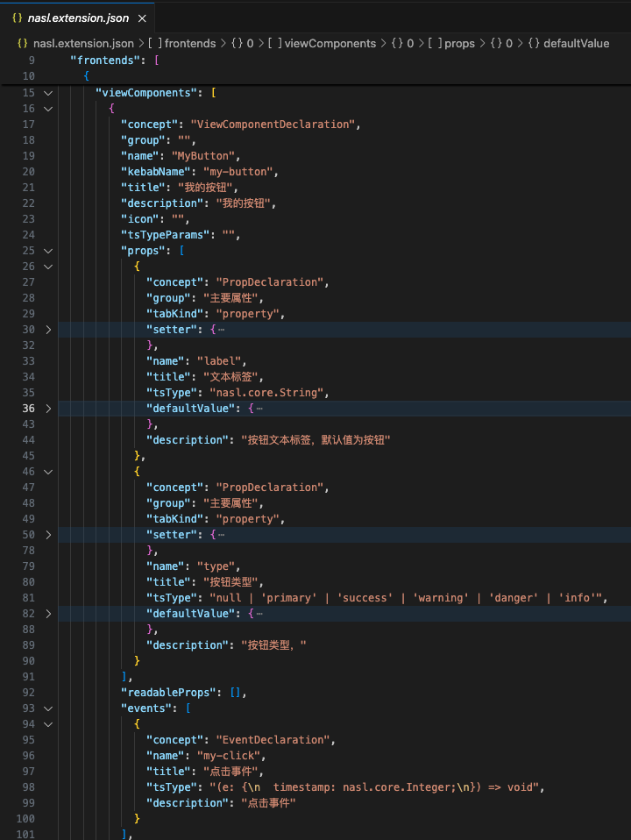Click the event tsType string on line 98
The width and height of the screenshot is (631, 840).
point(374,787)
